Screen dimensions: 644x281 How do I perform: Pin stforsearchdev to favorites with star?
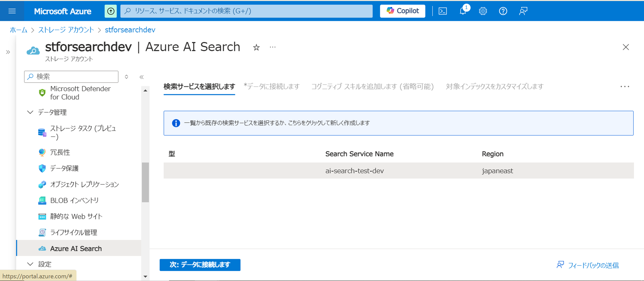(256, 47)
